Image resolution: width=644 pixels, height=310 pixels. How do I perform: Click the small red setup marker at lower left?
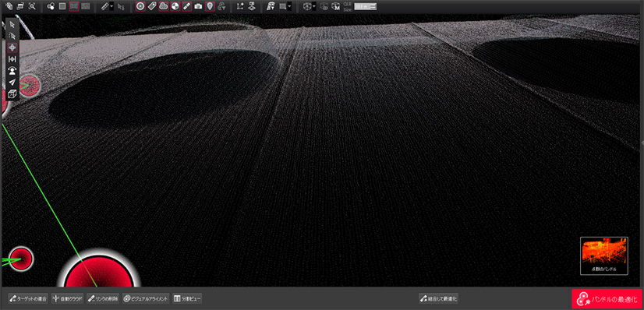21,259
